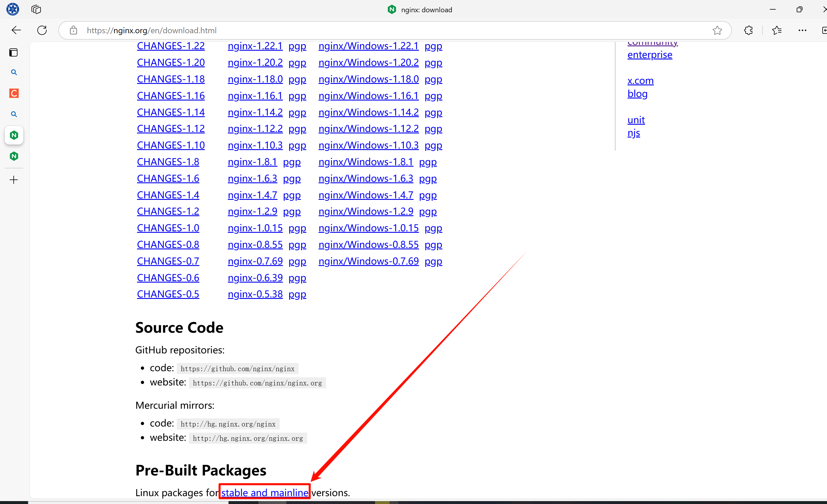Screen dimensions: 827x504
Task: Download nginx/Windows-1.22.1
Action: click(368, 46)
